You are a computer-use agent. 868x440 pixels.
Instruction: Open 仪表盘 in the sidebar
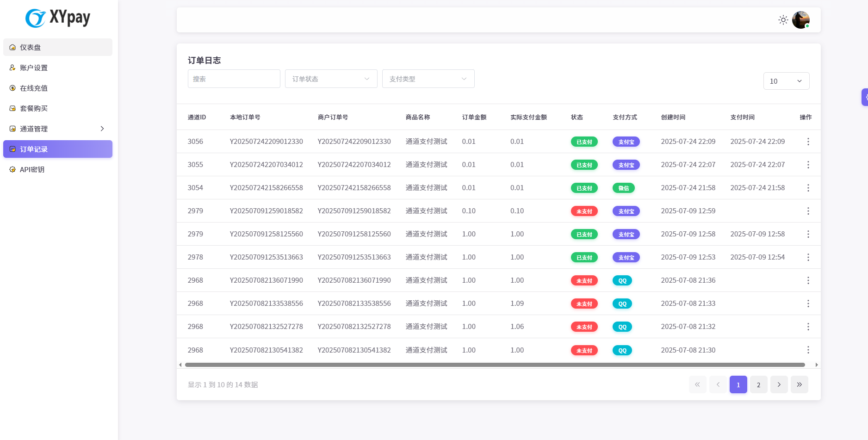pos(58,47)
